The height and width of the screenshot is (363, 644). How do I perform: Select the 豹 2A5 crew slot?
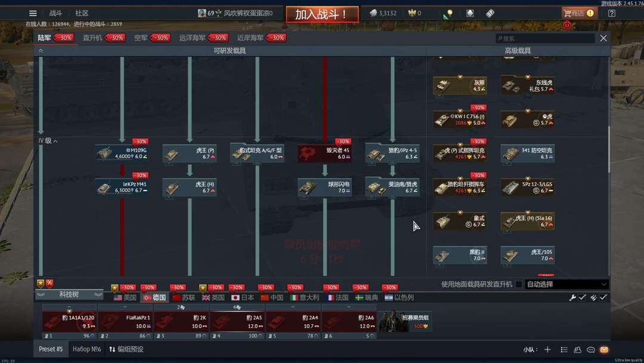237,322
